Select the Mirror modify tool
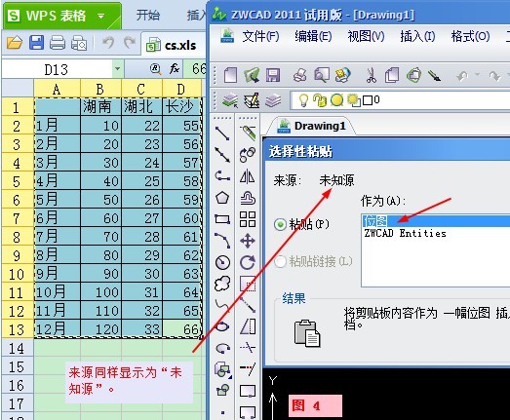The height and width of the screenshot is (420, 510). [x=247, y=176]
